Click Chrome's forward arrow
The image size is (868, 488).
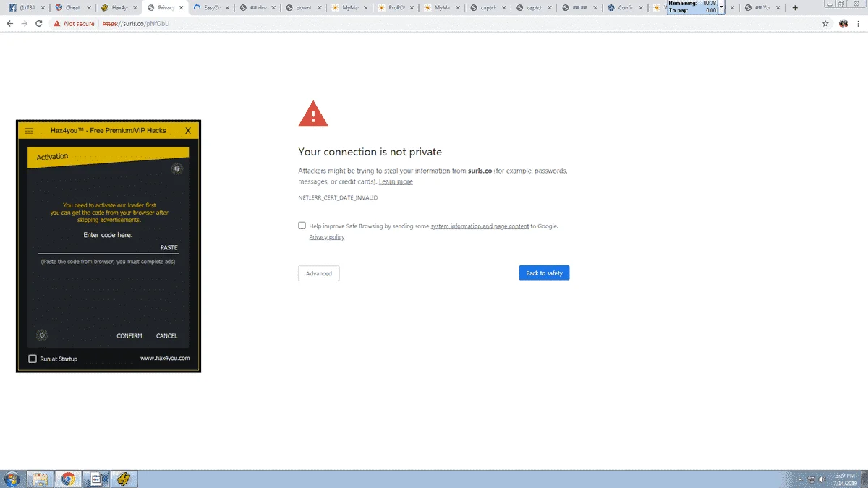click(x=24, y=24)
